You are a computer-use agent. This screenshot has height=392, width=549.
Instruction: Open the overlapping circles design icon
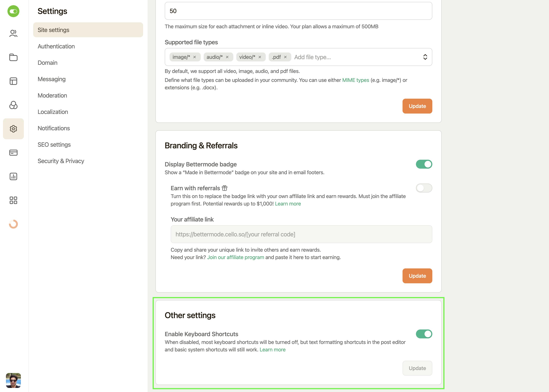pos(13,105)
